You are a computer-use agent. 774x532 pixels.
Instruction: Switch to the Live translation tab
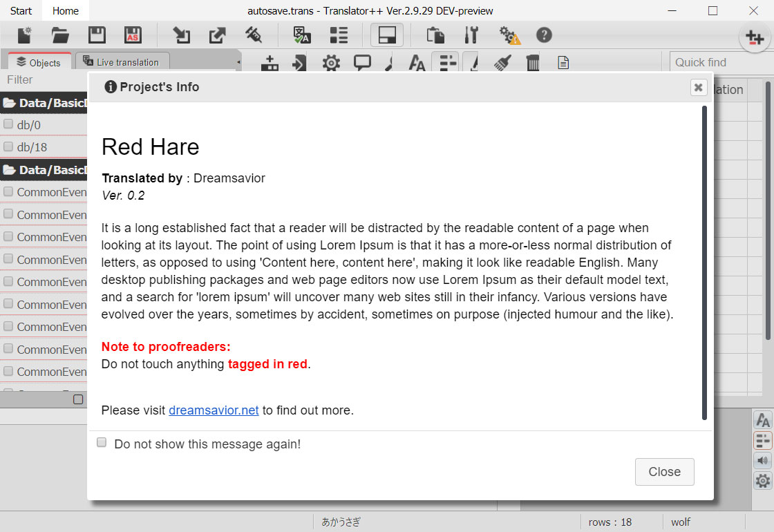pyautogui.click(x=123, y=61)
